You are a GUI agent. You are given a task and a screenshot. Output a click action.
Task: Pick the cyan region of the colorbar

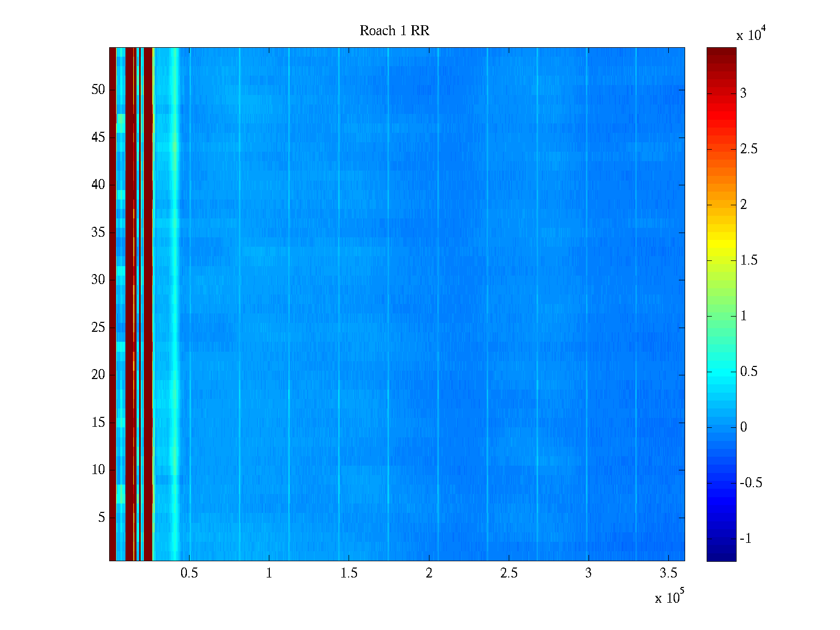click(721, 372)
